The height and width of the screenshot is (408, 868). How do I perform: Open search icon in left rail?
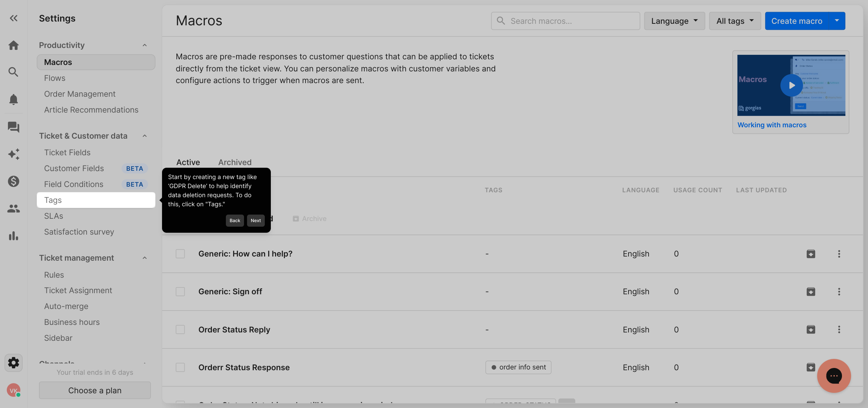[14, 72]
